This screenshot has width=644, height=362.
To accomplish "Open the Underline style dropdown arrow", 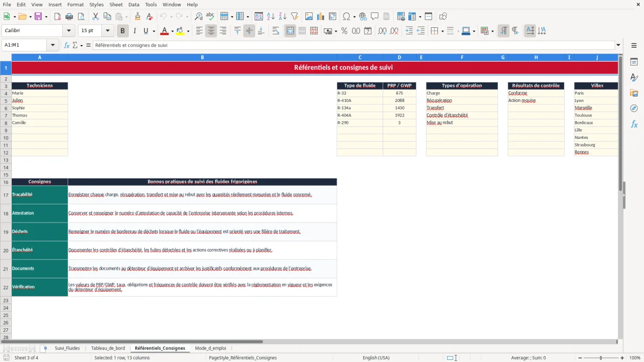I will pyautogui.click(x=153, y=31).
